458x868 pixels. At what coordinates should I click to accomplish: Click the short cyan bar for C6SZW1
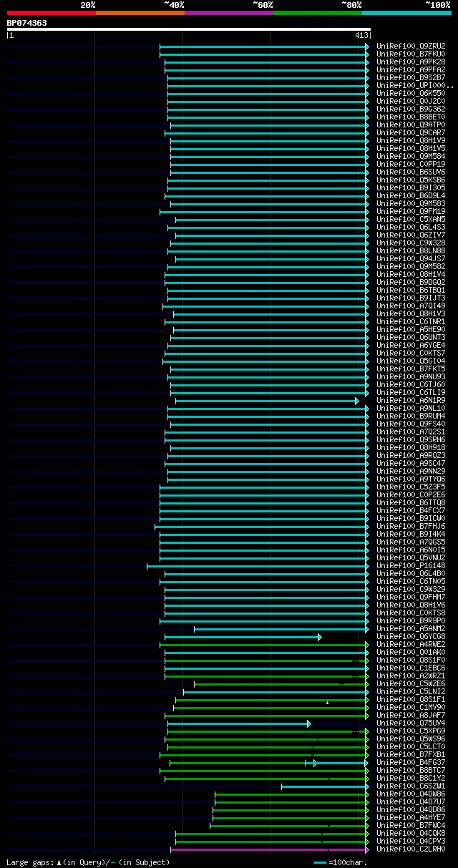(x=325, y=786)
